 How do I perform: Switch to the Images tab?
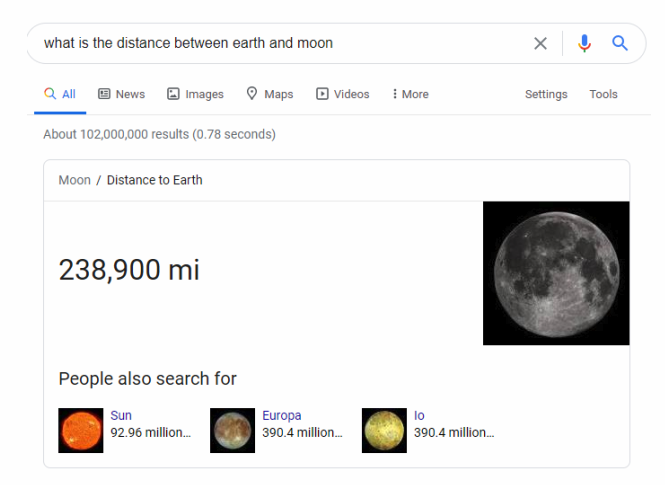click(x=195, y=94)
